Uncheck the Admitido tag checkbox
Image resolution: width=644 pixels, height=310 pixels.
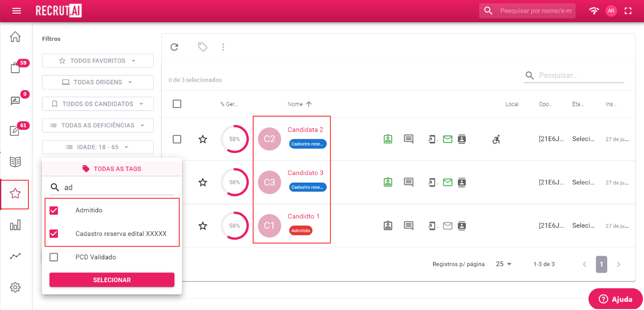coord(54,210)
